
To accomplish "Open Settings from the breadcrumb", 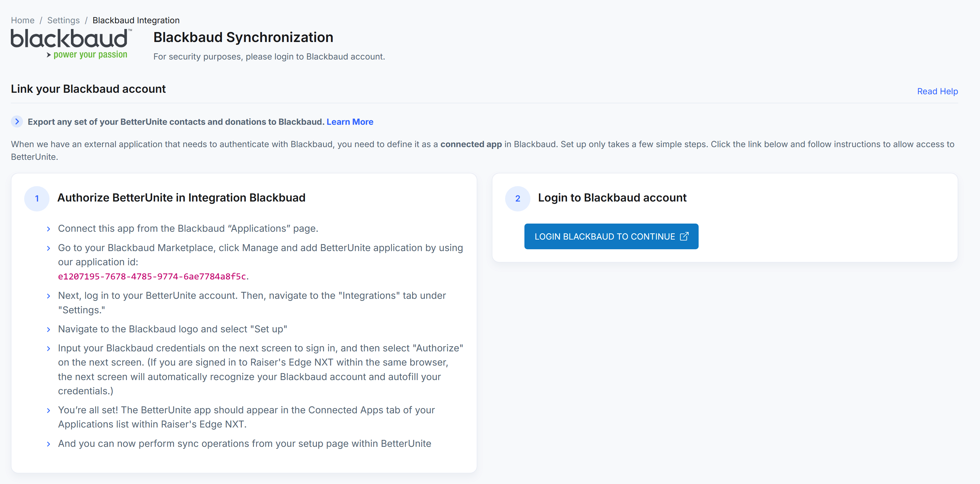I will point(63,20).
